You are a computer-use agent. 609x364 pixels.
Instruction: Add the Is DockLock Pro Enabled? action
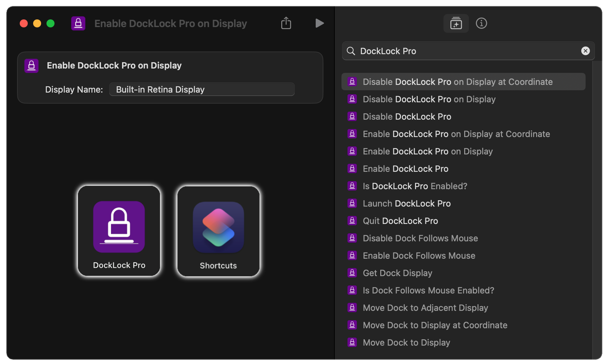(x=463, y=186)
